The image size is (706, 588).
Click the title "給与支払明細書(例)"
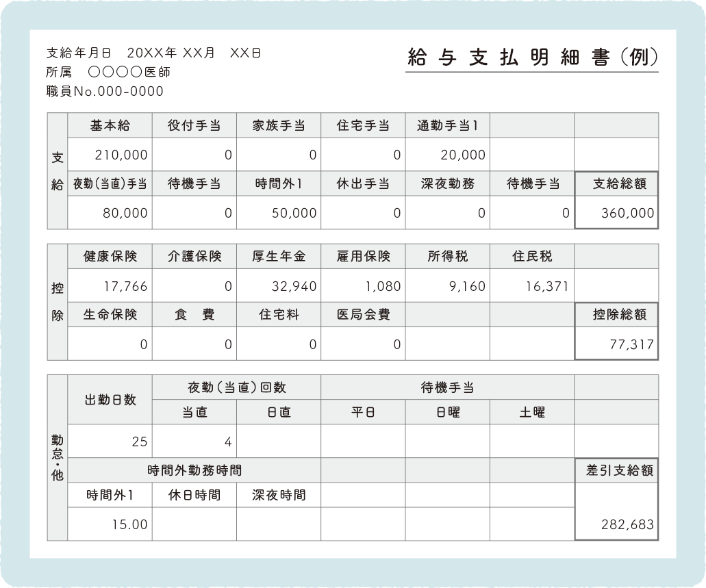pyautogui.click(x=533, y=57)
